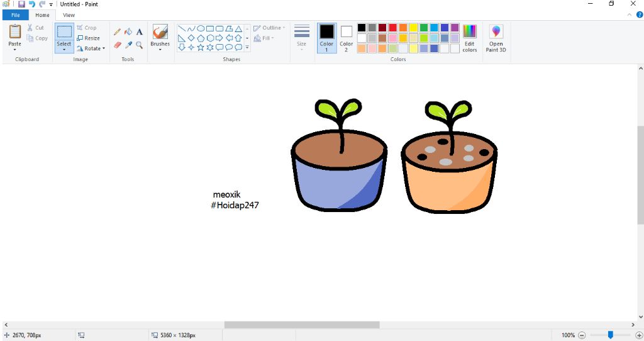
Task: Pick the purple color swatch
Action: pyautogui.click(x=455, y=28)
